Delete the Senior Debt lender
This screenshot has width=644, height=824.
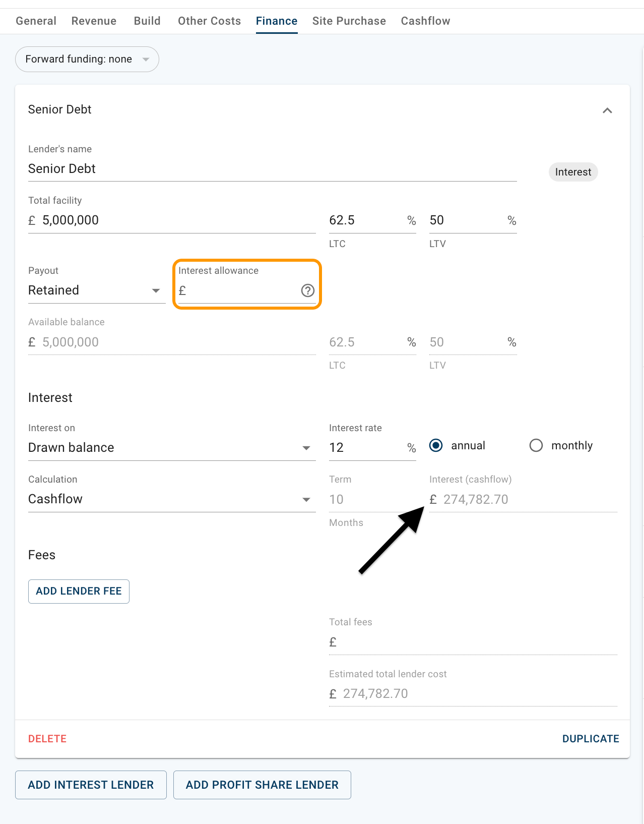tap(47, 739)
